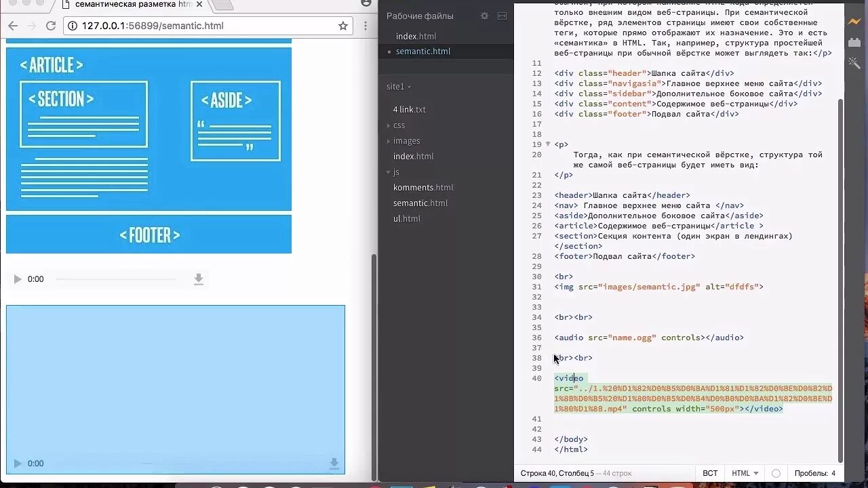
Task: Click the Chrome forward arrow
Action: coord(31,26)
